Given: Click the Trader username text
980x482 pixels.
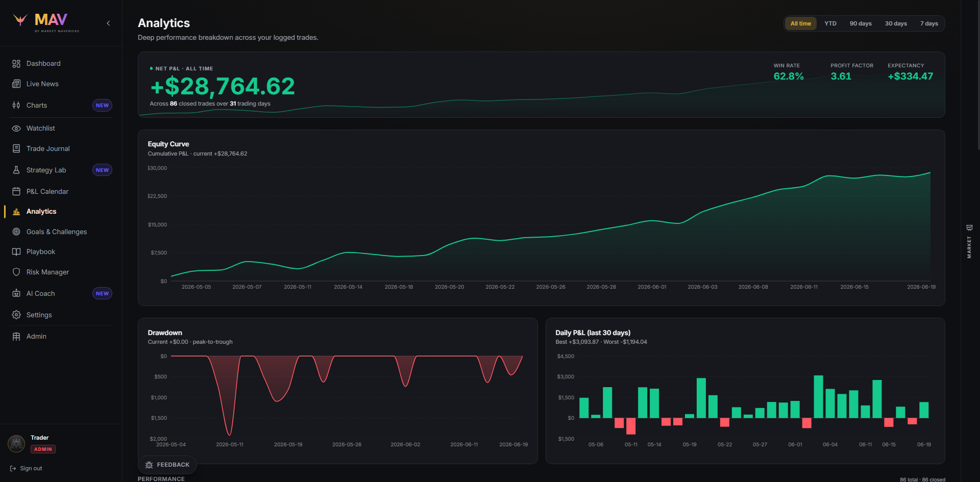Looking at the screenshot, I should 39,438.
